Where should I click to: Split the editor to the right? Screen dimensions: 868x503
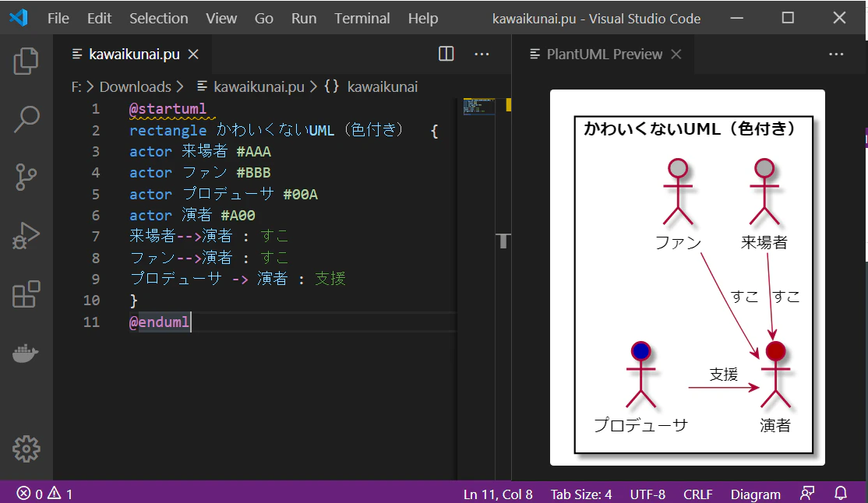[x=446, y=54]
